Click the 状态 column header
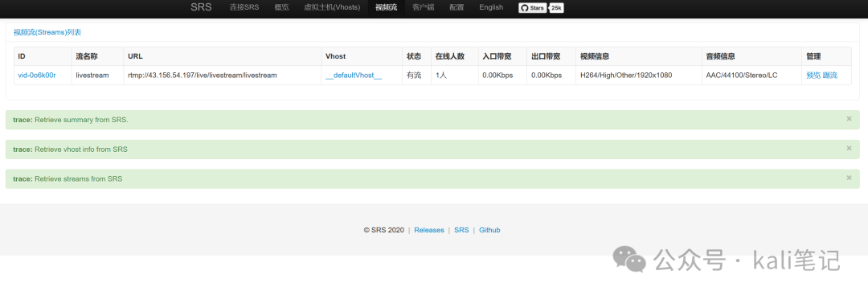Screen dimensions: 868x295 coord(416,56)
